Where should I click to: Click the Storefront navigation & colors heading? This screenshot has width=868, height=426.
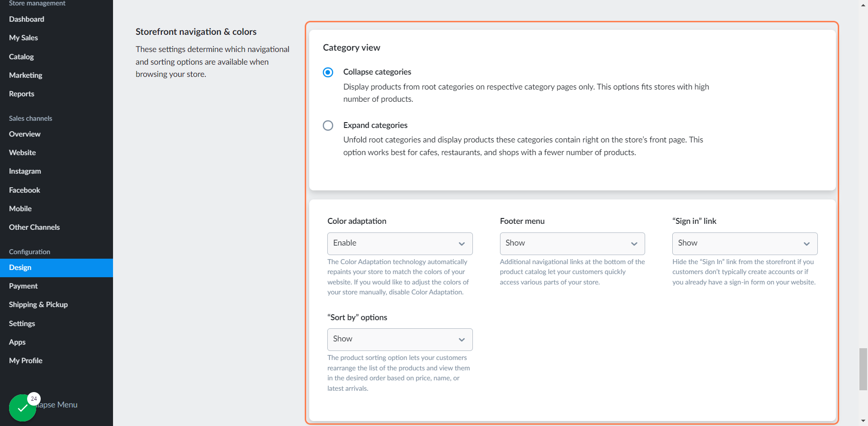(x=196, y=32)
